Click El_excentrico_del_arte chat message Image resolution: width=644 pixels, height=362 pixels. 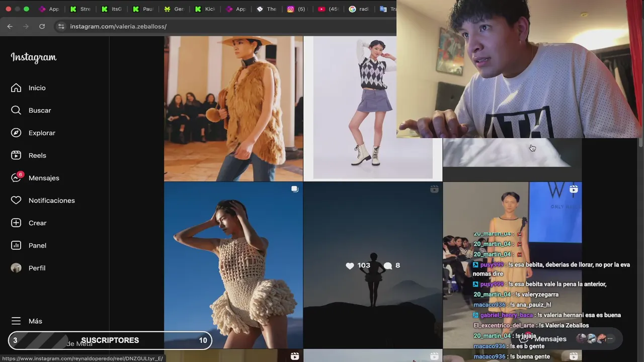[531, 325]
